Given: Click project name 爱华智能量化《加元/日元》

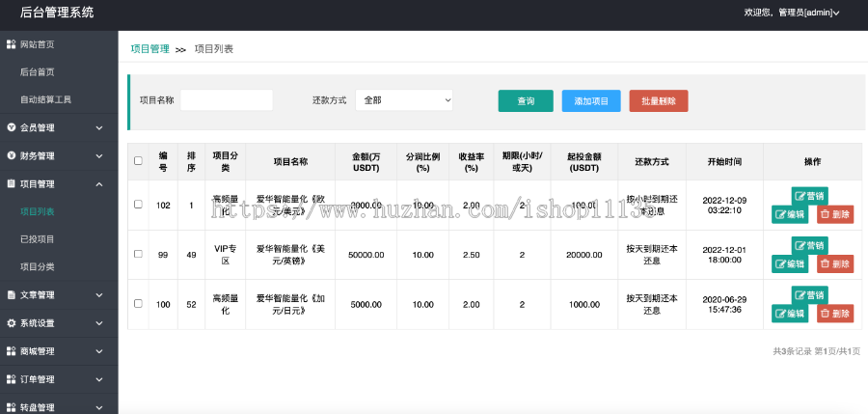Looking at the screenshot, I should (x=290, y=304).
